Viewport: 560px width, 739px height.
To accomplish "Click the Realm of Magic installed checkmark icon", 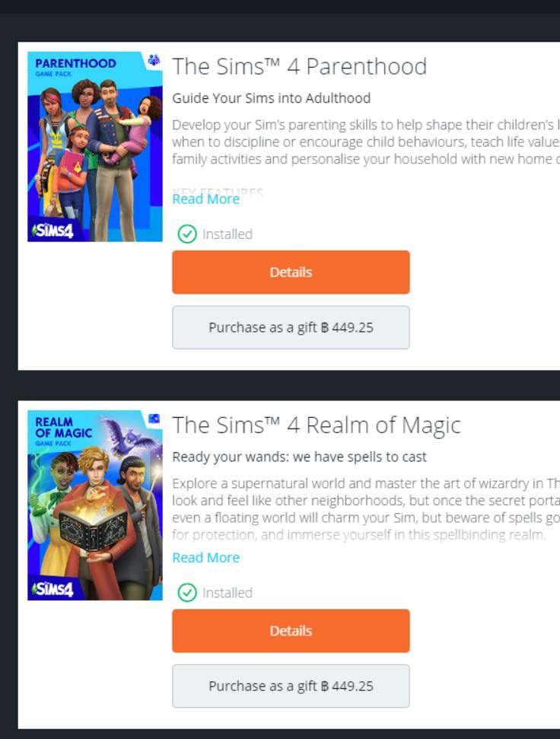I will [187, 592].
